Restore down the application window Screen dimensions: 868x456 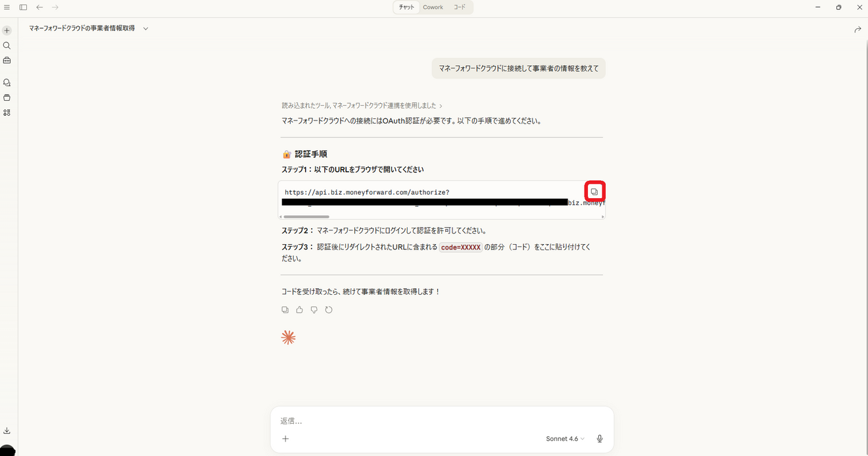(838, 7)
